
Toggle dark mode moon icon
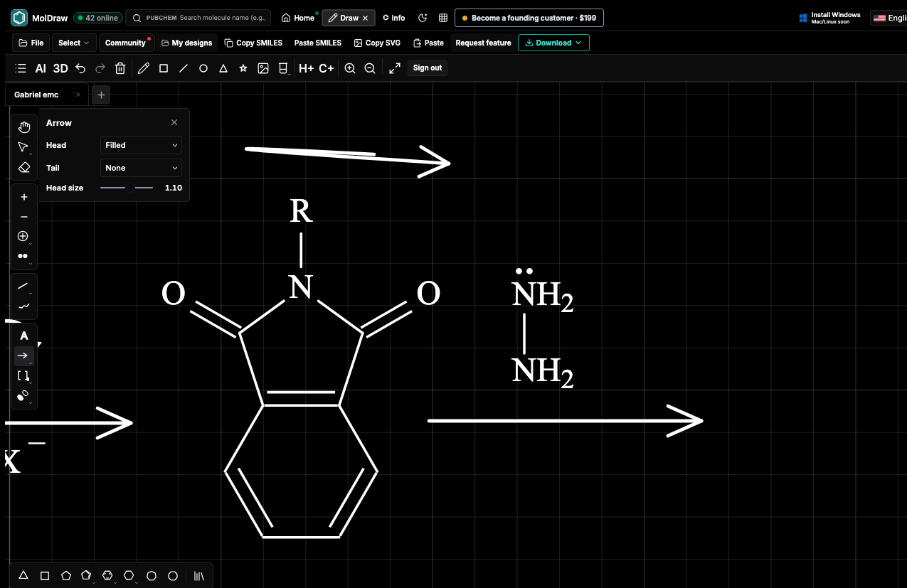point(423,18)
